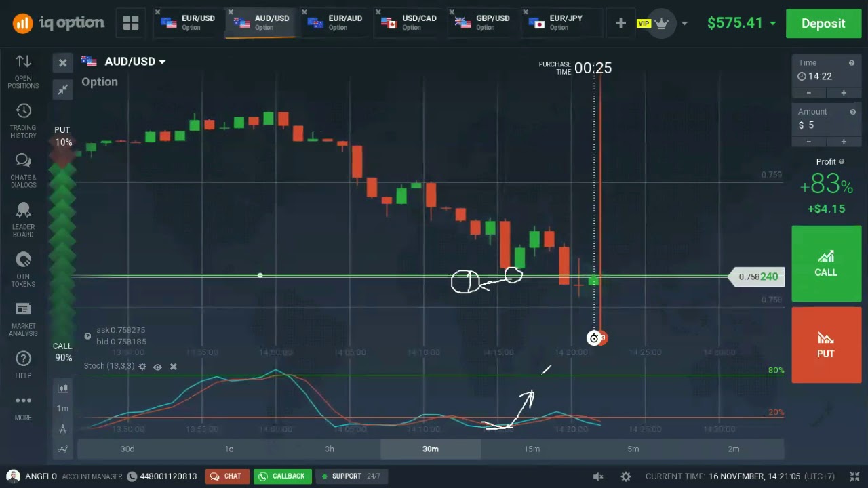Close the USD/CAD tab
The image size is (868, 488).
378,12
